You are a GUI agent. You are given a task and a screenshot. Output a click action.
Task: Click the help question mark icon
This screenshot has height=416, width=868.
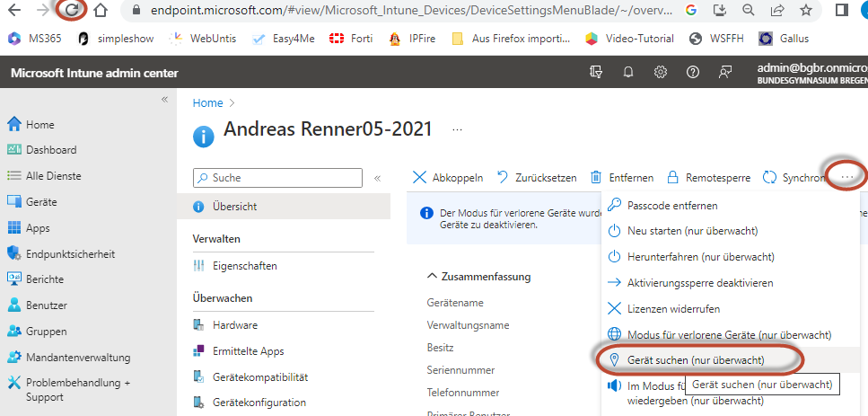693,73
